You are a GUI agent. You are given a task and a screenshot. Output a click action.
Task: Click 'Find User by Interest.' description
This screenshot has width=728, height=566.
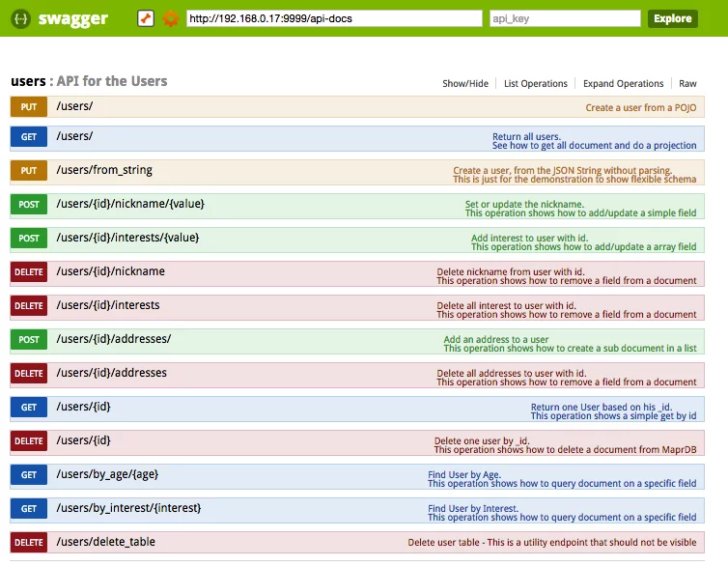pyautogui.click(x=473, y=508)
